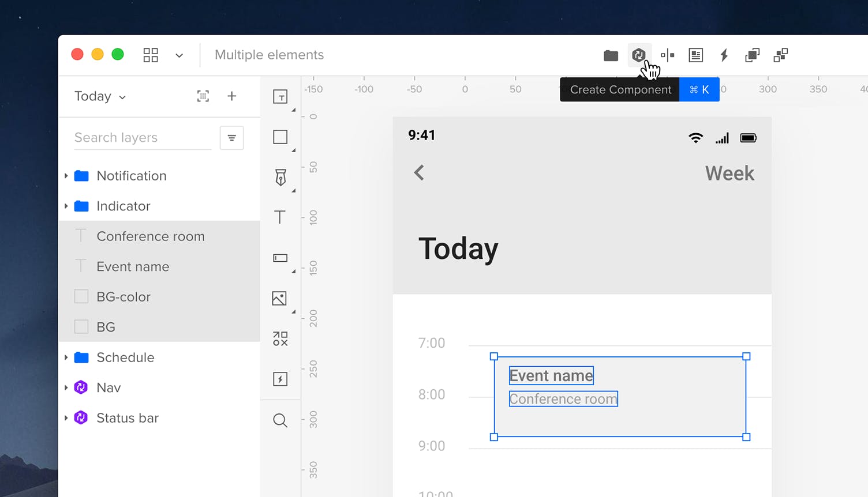Image resolution: width=868 pixels, height=497 pixels.
Task: Expand the Notification layer group
Action: pyautogui.click(x=66, y=175)
